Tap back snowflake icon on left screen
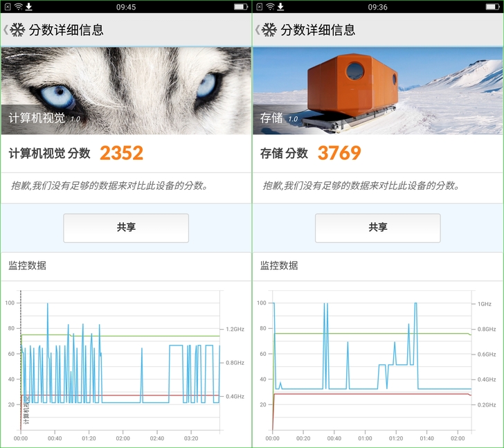The width and height of the screenshot is (504, 448). click(17, 30)
